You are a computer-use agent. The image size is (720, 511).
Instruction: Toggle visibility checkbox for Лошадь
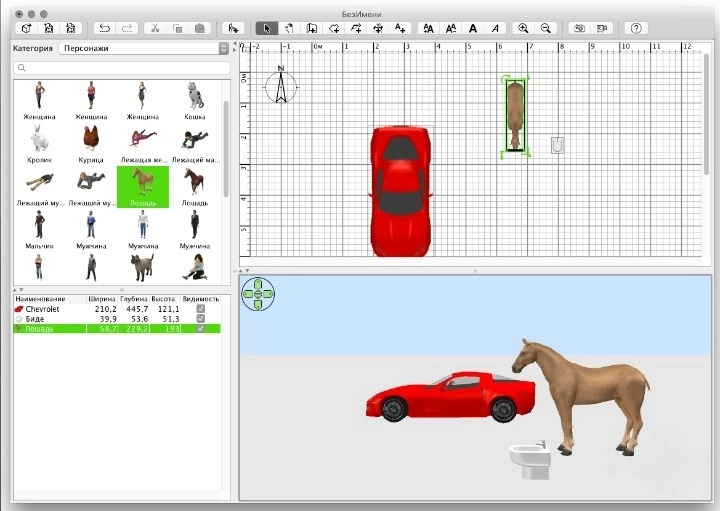(x=201, y=329)
